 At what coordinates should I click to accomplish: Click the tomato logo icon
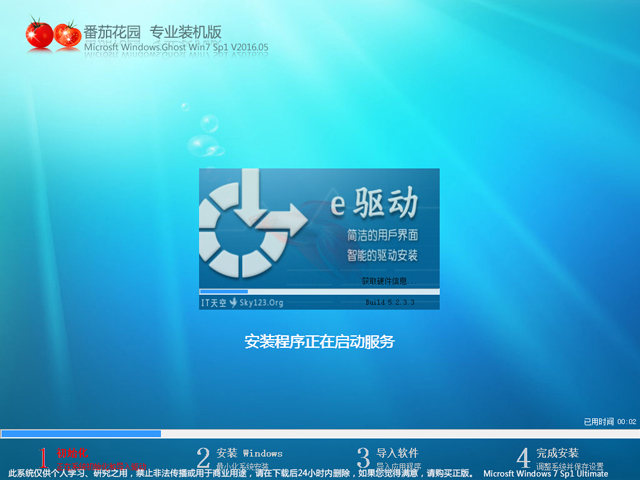[53, 34]
